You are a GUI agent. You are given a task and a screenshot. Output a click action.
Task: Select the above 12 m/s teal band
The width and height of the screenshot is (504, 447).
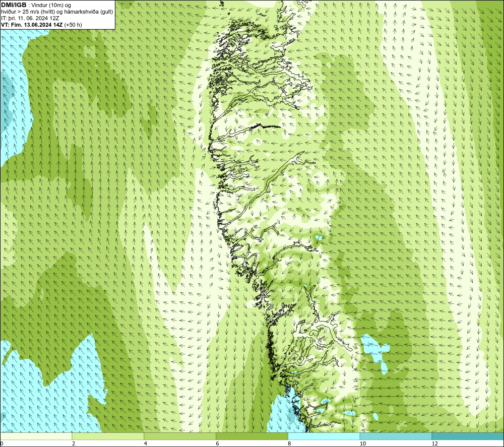point(468,436)
